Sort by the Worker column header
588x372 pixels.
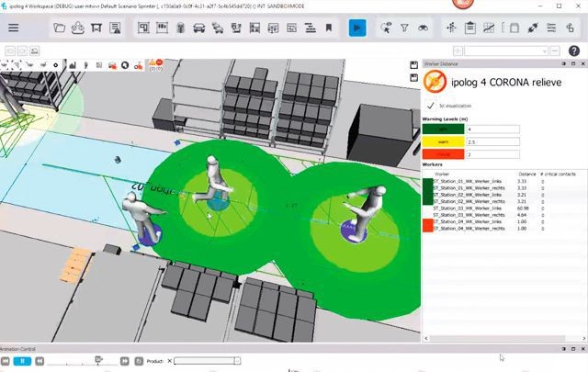[442, 174]
